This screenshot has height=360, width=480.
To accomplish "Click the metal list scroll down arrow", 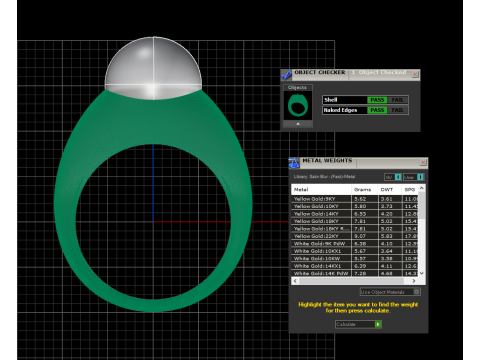I will coord(422,273).
